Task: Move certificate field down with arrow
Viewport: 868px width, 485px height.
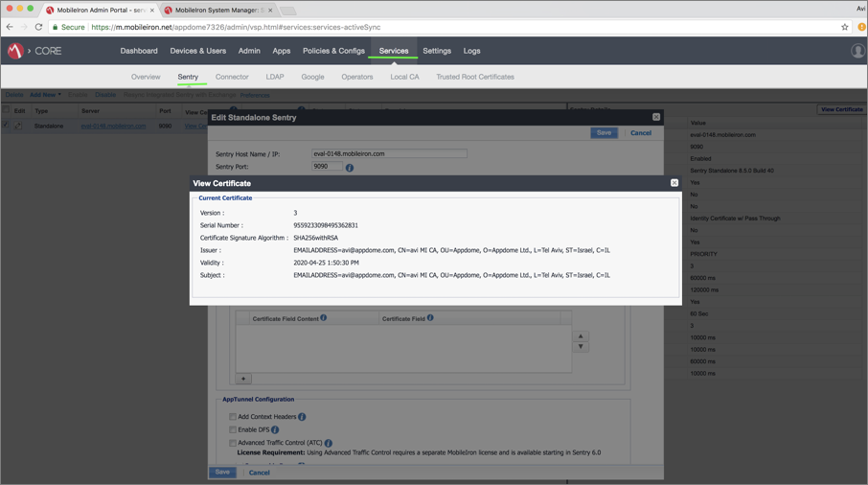Action: point(581,347)
